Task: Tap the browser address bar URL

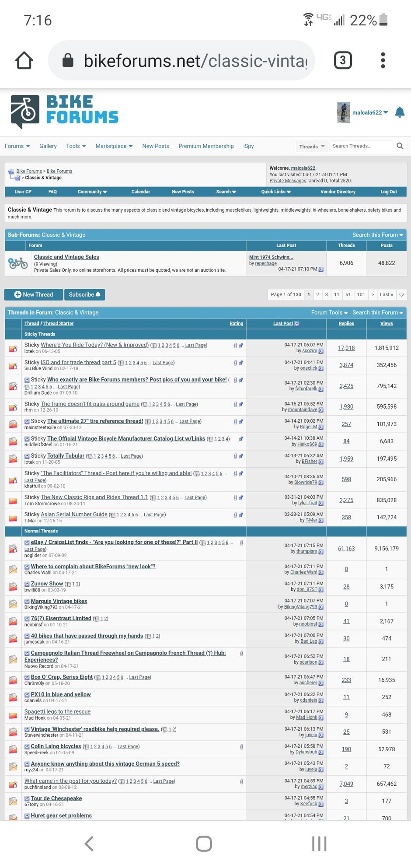Action: tap(195, 60)
